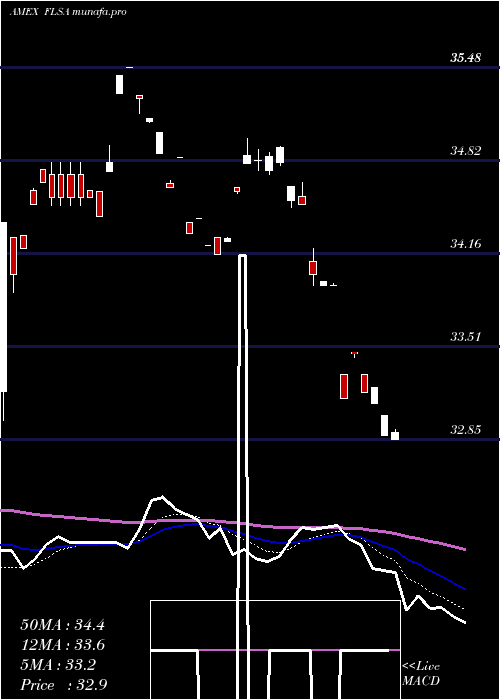Viewport: 500px width, 700px height.
Task: Click the 33.51 price level label
Action: [x=465, y=337]
